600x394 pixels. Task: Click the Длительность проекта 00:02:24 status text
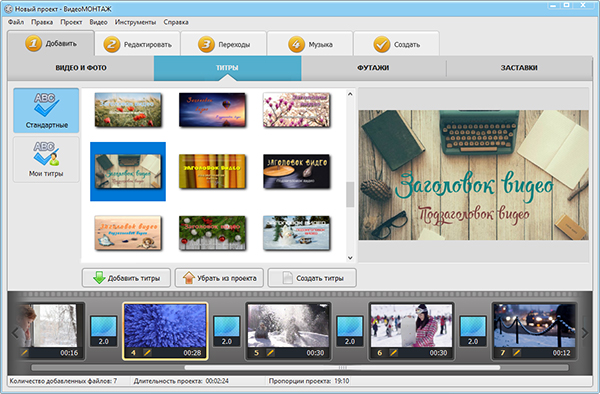pos(181,381)
